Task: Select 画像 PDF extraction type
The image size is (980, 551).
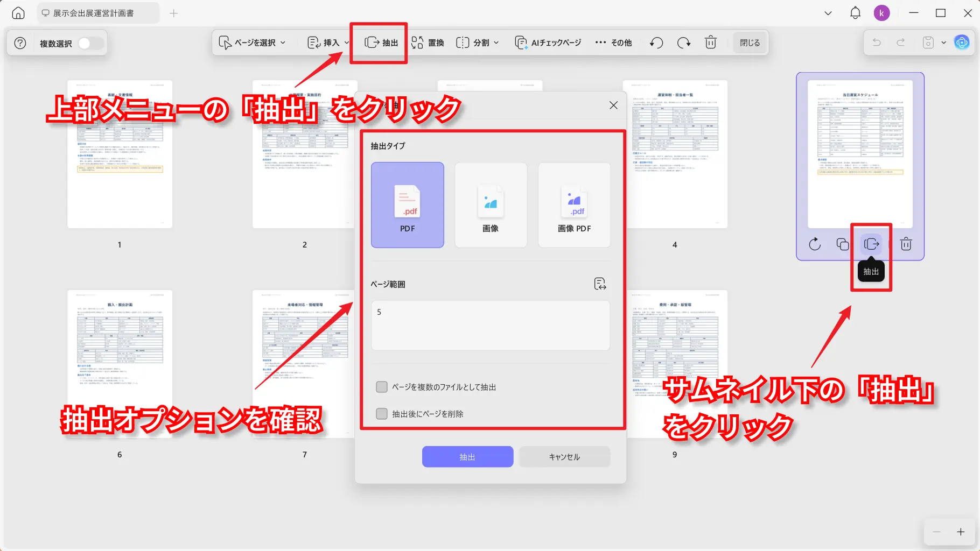Action: click(574, 205)
